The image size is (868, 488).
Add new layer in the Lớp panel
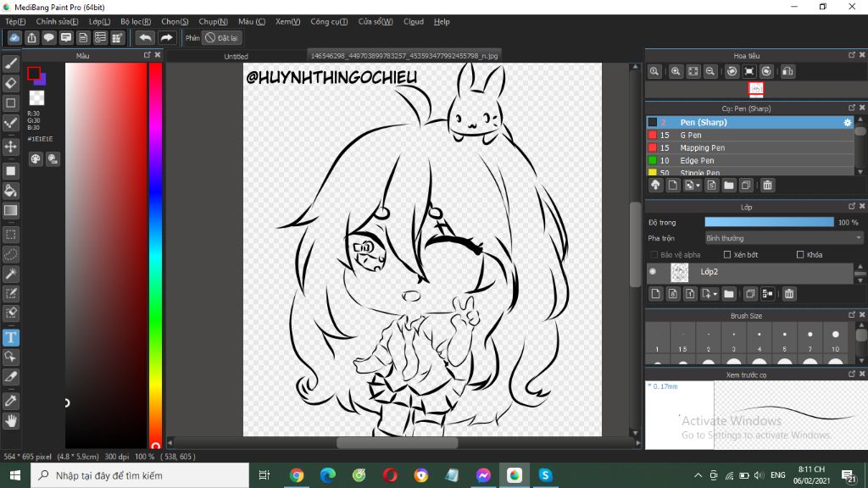[x=655, y=294]
